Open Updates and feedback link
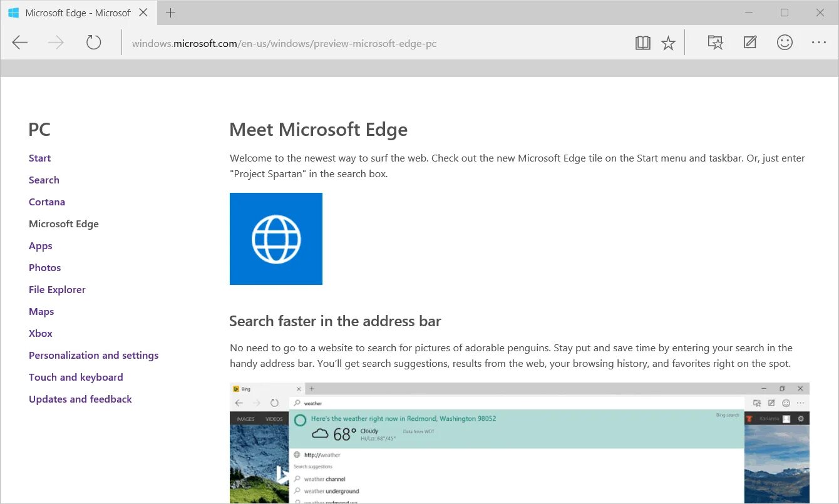 [80, 399]
